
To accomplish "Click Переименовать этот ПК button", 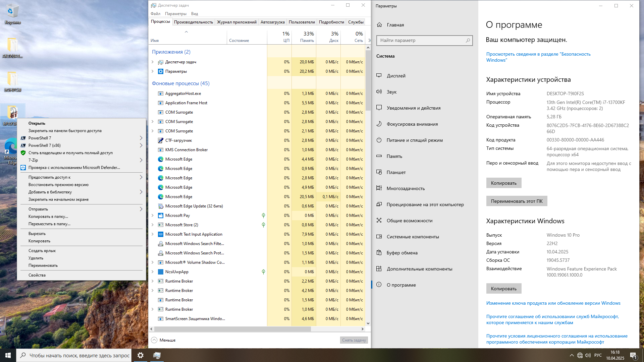I will tap(517, 201).
